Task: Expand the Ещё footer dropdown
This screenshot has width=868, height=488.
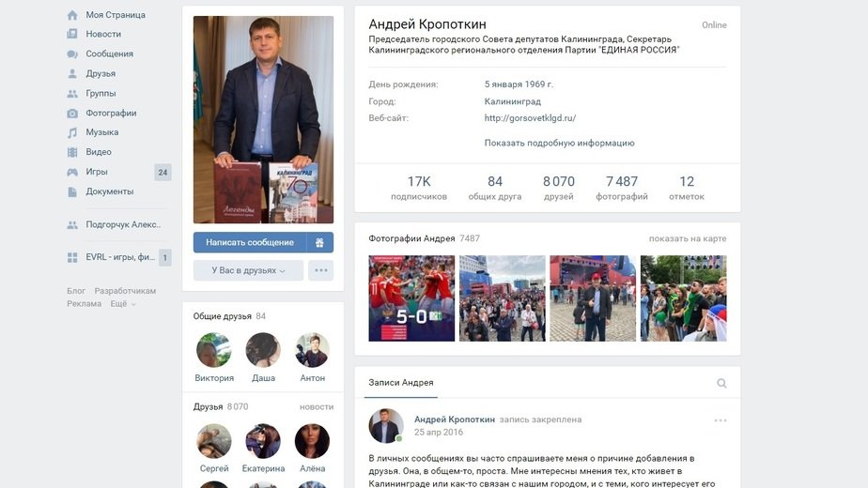Action: tap(122, 304)
